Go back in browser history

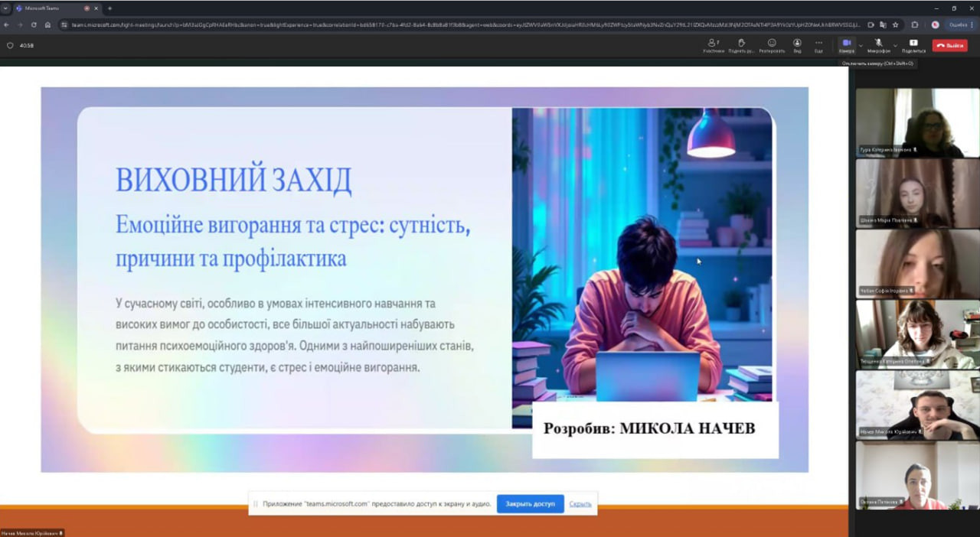[7, 24]
